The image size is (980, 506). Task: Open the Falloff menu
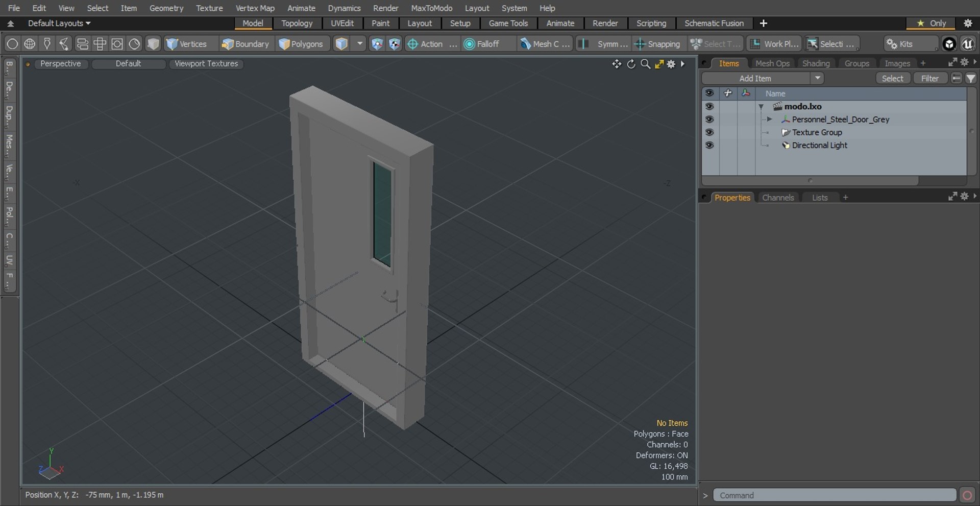487,44
